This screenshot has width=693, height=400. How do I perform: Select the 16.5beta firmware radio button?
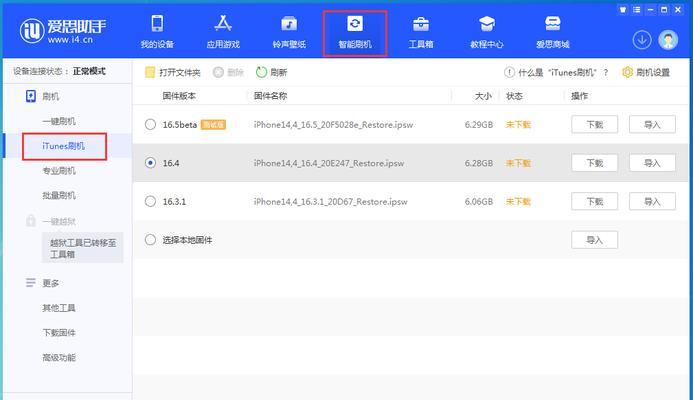(150, 125)
